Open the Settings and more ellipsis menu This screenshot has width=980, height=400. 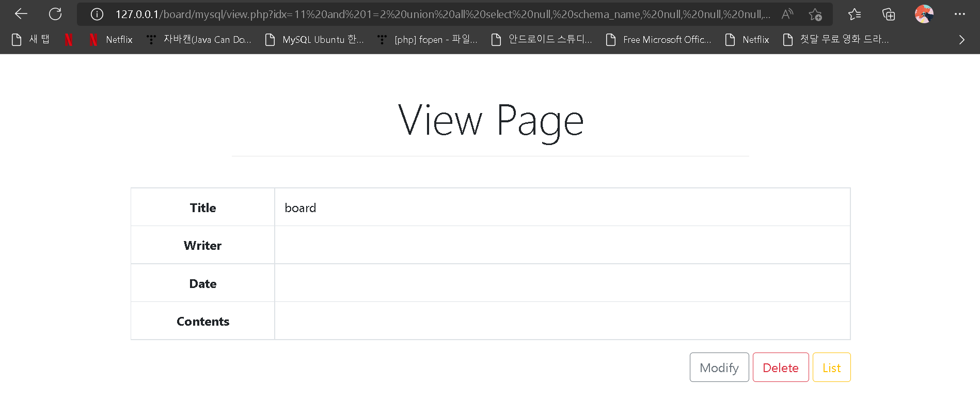pos(960,14)
